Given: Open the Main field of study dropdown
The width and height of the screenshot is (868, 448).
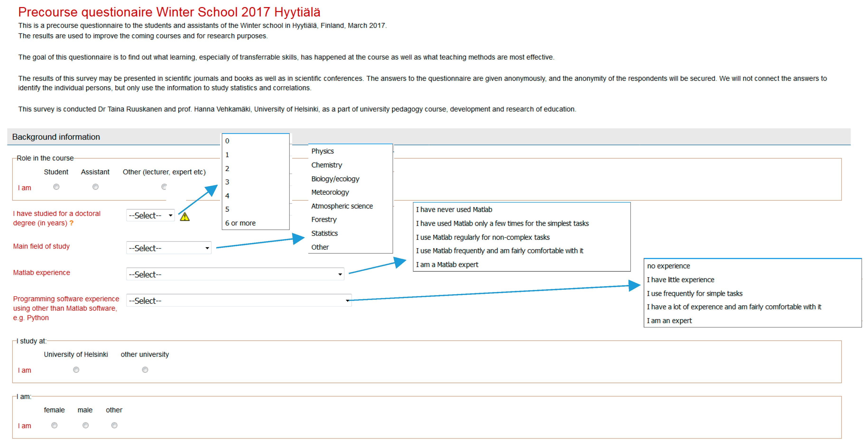Looking at the screenshot, I should coord(169,248).
